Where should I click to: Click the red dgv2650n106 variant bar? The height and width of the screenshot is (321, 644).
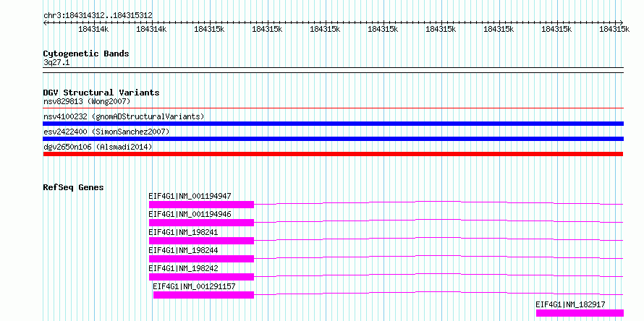point(333,154)
